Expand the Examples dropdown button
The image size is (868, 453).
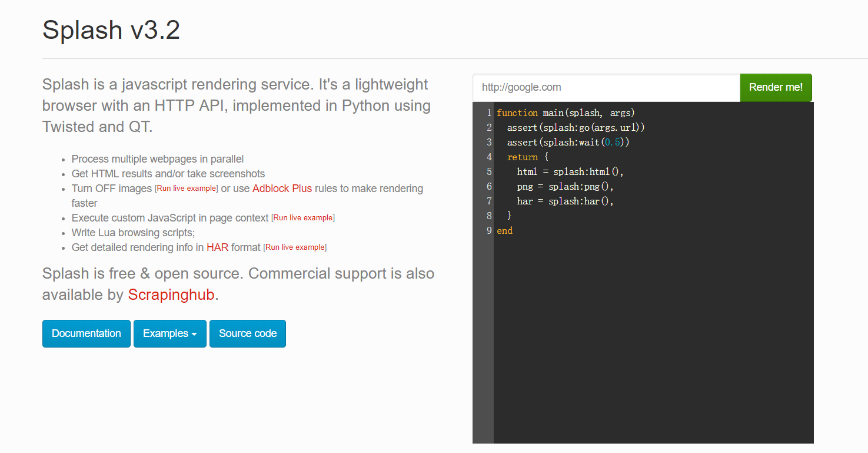point(170,333)
